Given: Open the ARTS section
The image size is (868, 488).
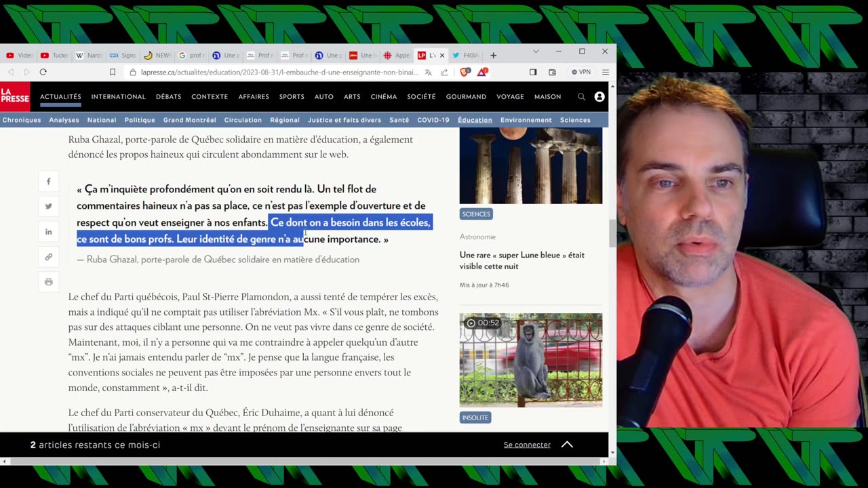Looking at the screenshot, I should [352, 97].
